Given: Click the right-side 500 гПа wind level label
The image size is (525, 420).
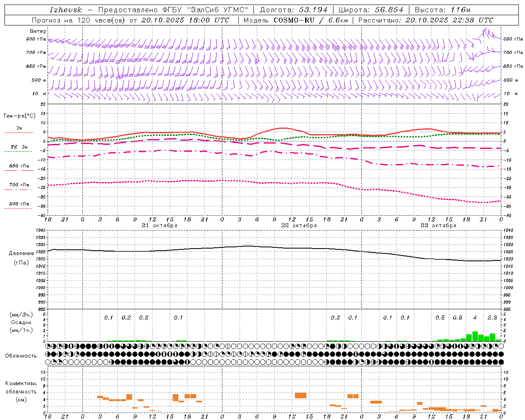Looking at the screenshot, I should tap(513, 39).
